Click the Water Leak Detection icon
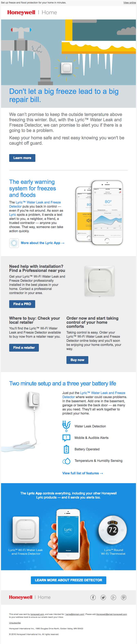137x644 pixels. tap(66, 426)
